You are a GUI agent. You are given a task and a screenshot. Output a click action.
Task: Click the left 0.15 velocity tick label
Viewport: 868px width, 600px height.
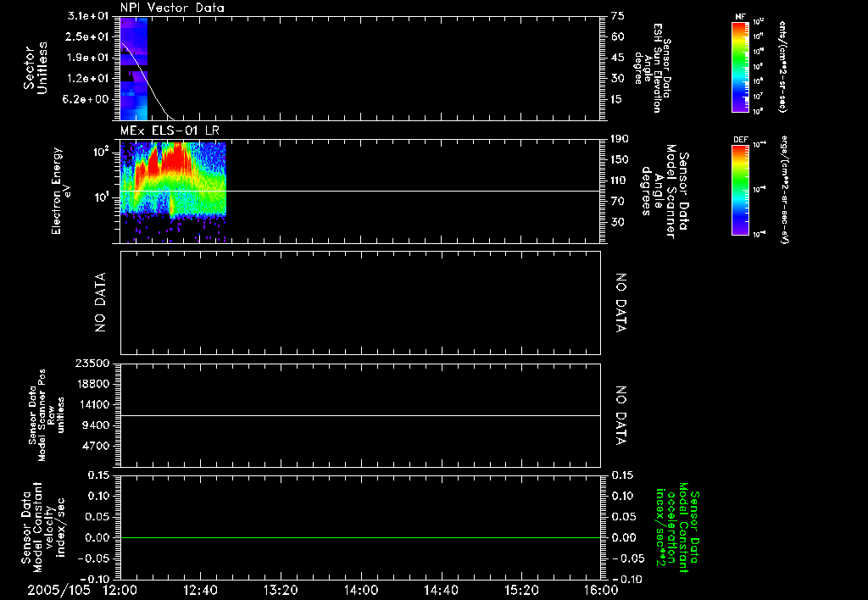click(99, 475)
